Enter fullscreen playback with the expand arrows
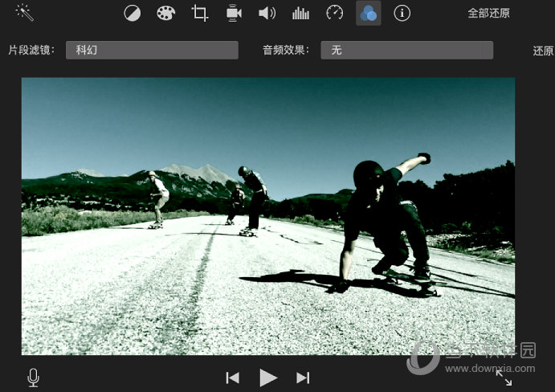The image size is (555, 392). click(x=504, y=378)
